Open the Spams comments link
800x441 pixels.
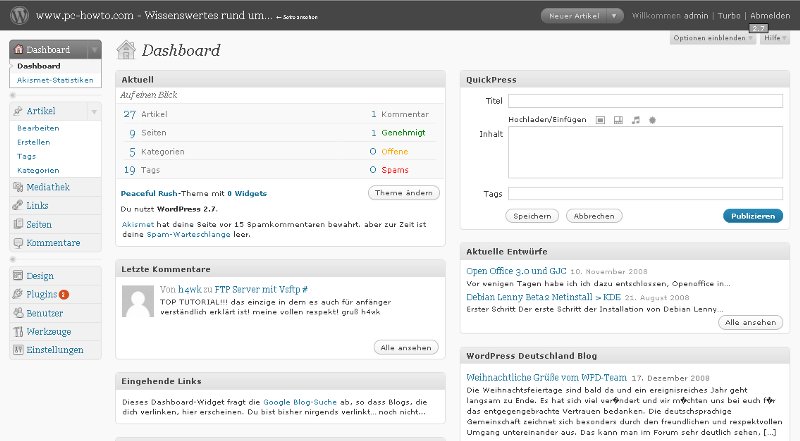click(395, 170)
